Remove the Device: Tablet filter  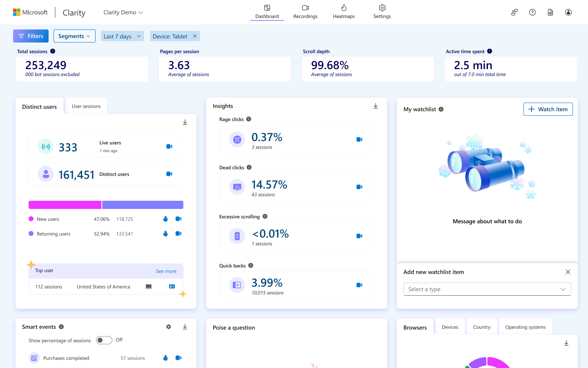pos(195,36)
